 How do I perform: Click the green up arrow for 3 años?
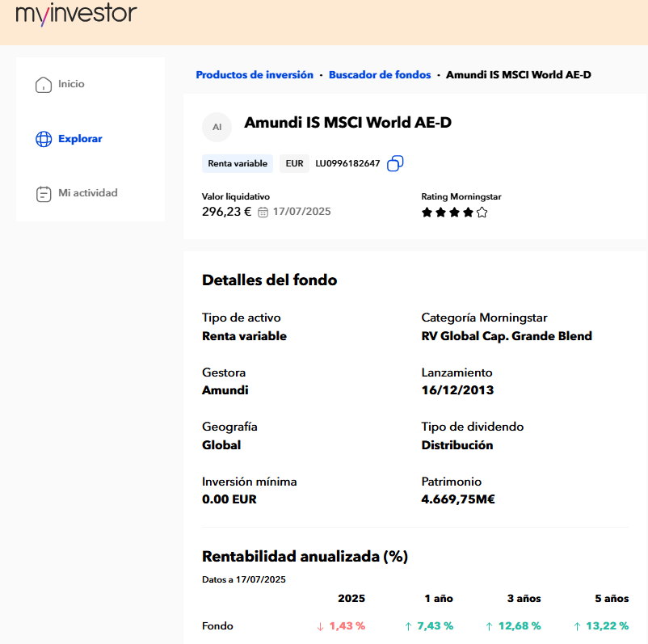click(x=490, y=627)
